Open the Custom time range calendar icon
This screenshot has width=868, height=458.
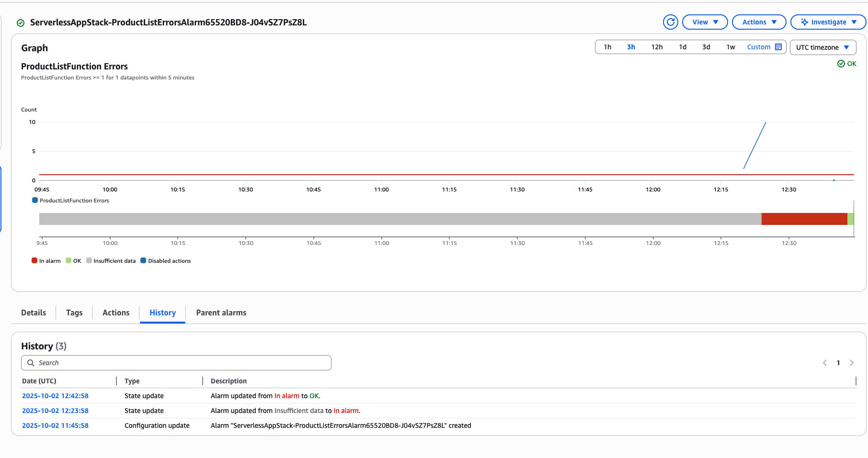pos(778,47)
